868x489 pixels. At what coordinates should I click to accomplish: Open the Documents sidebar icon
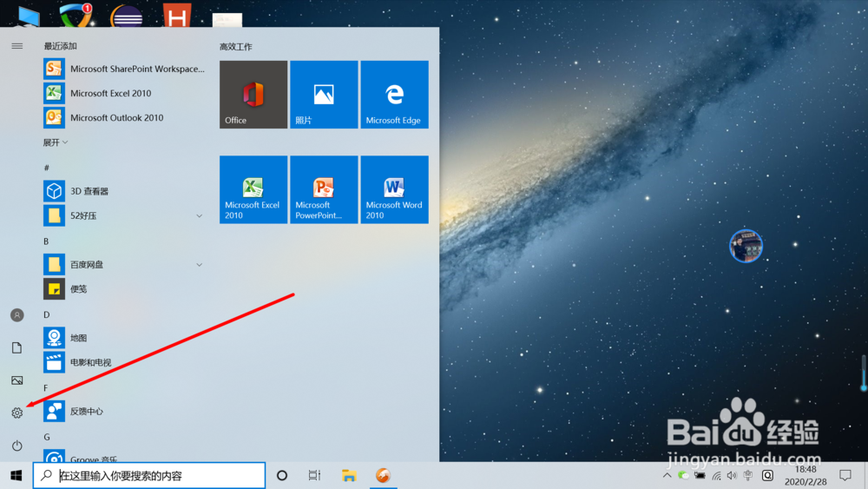pyautogui.click(x=17, y=347)
